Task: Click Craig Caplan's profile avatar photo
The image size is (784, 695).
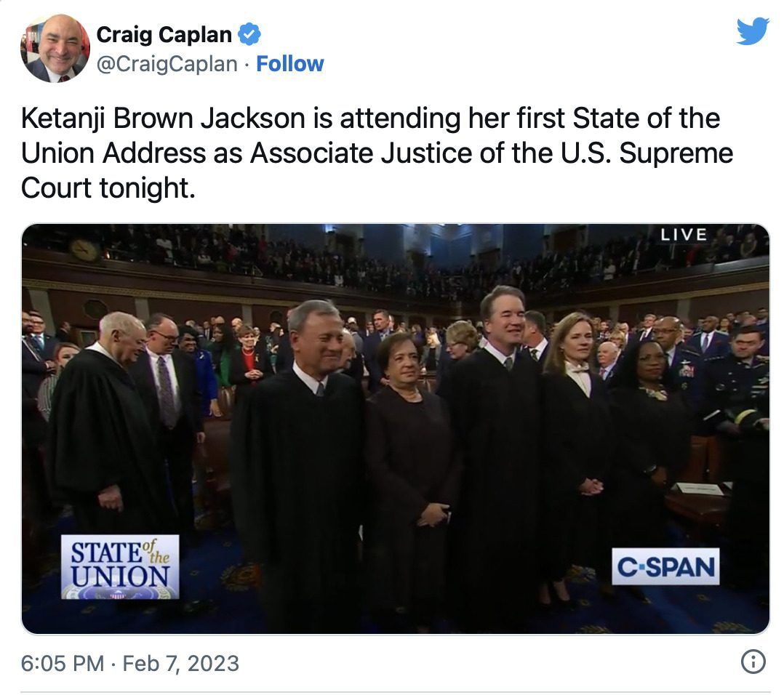Action: pos(55,48)
